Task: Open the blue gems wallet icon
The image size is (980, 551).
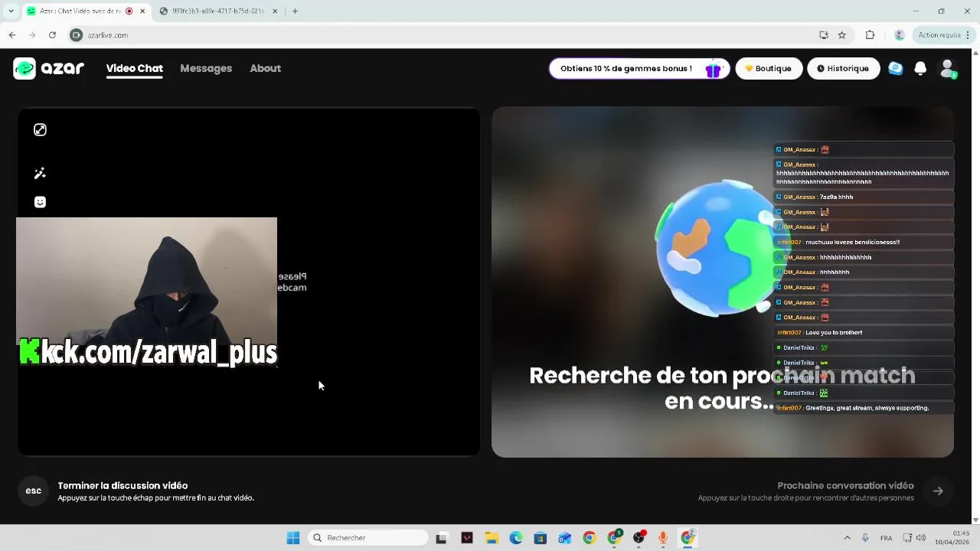Action: pyautogui.click(x=895, y=68)
